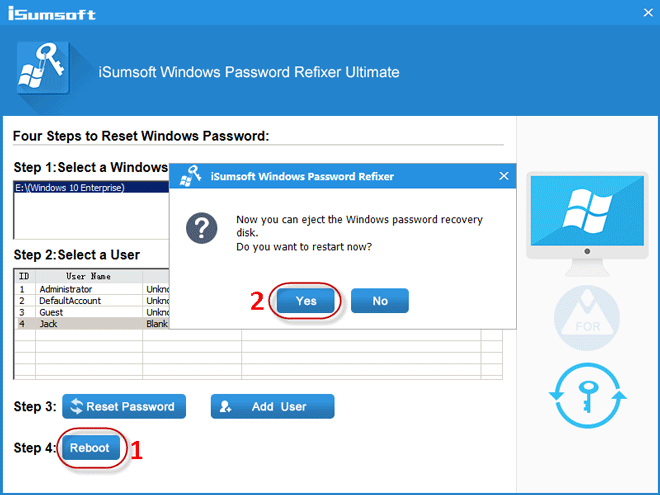Click the iSumsoft brand text in the title bar
The height and width of the screenshot is (495, 660).
click(52, 13)
